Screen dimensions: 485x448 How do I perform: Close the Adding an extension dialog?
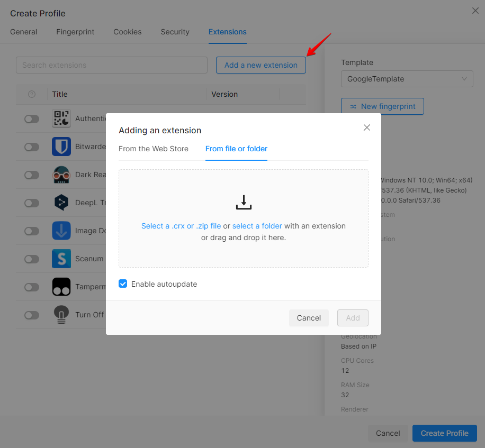367,127
